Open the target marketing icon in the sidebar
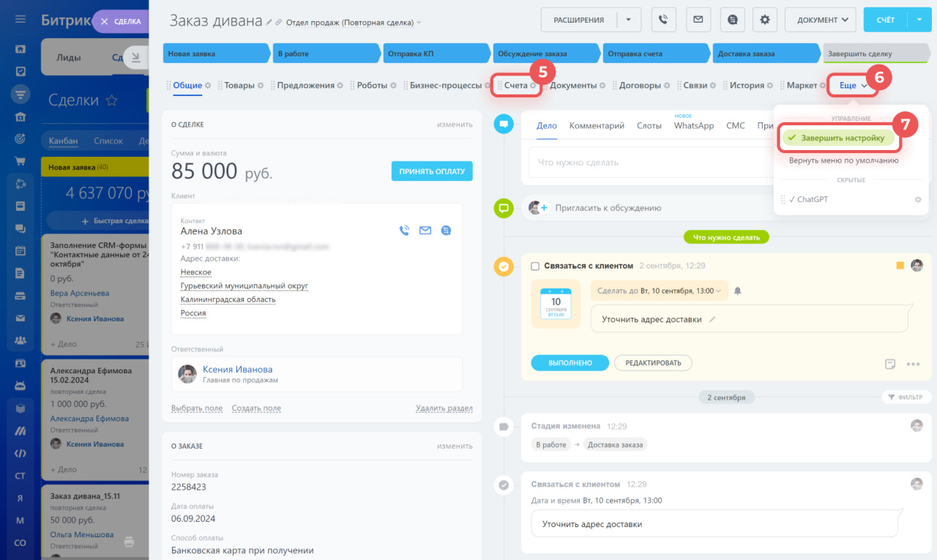This screenshot has width=937, height=560. pyautogui.click(x=20, y=138)
